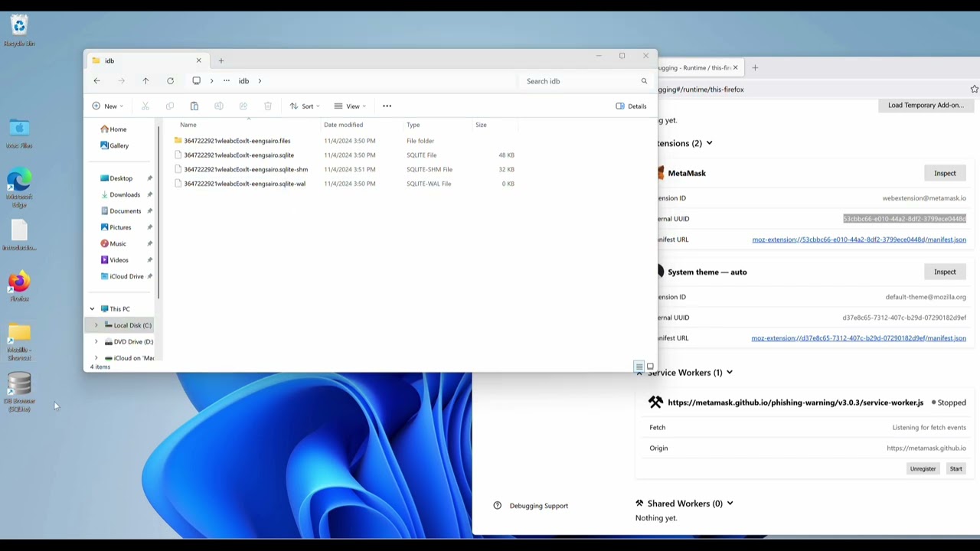Click the Cut icon in Explorer toolbar

point(145,106)
